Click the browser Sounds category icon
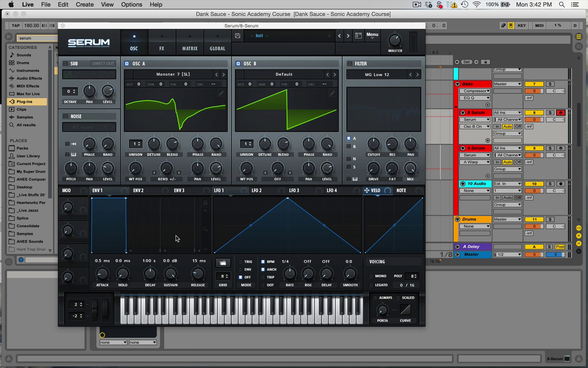Viewport: 588px width, 368px height. click(x=12, y=55)
